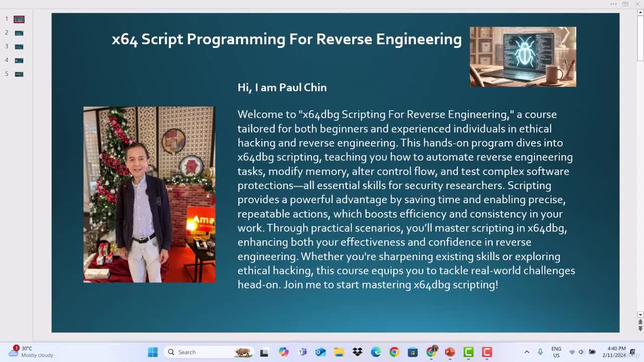Click the scroll down arrow of the slide view
Screen dimensions: 644x362
[x=640, y=315]
